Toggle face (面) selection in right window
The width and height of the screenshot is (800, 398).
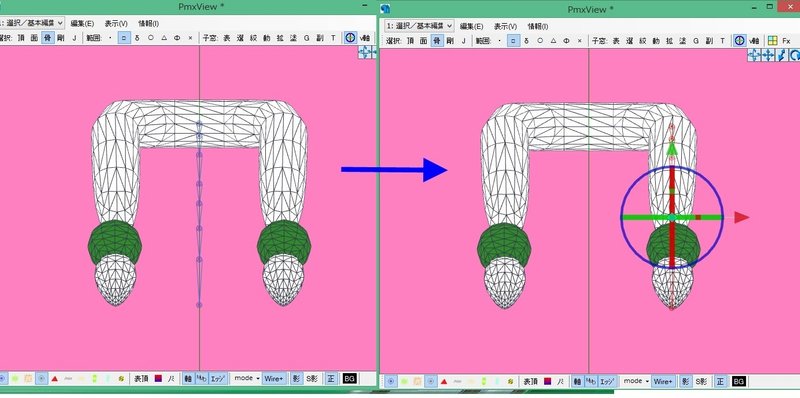pyautogui.click(x=423, y=41)
